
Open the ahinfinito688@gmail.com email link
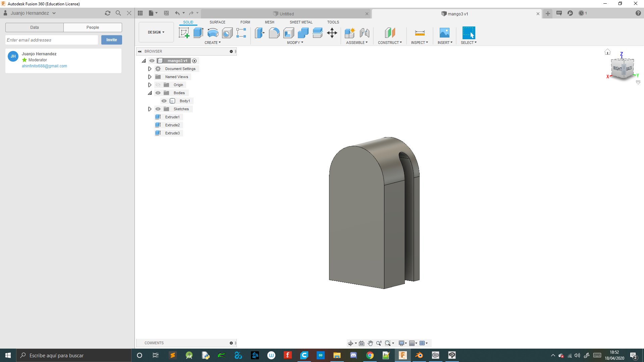[44, 66]
